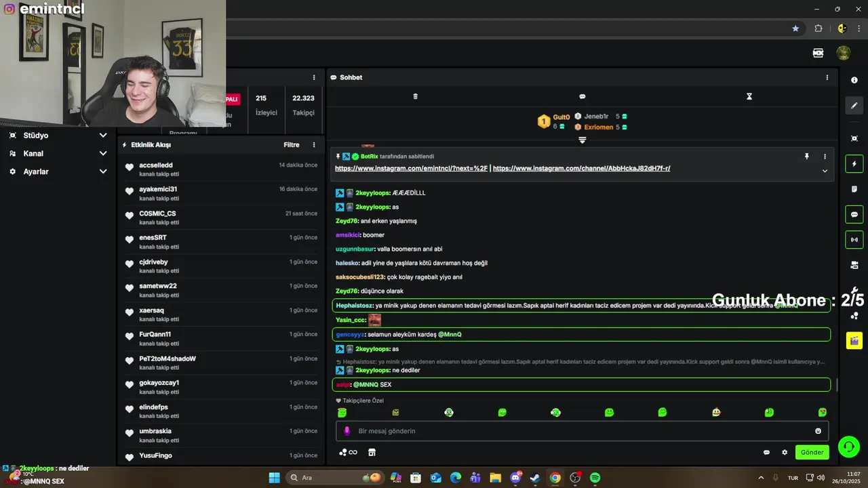The width and height of the screenshot is (868, 488).
Task: Click the channel points infinity icon
Action: tap(348, 452)
